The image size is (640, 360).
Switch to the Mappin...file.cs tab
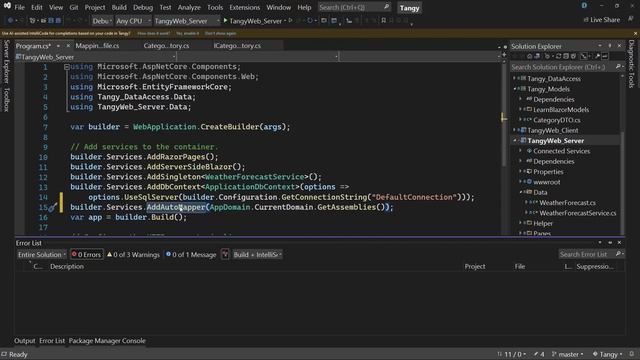point(97,46)
